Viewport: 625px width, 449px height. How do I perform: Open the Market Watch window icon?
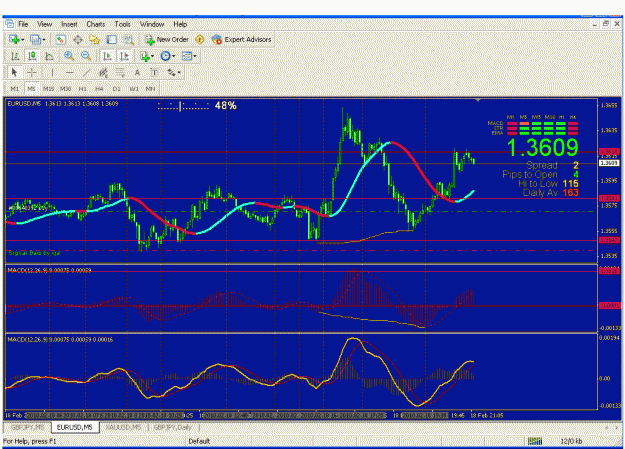pos(61,39)
